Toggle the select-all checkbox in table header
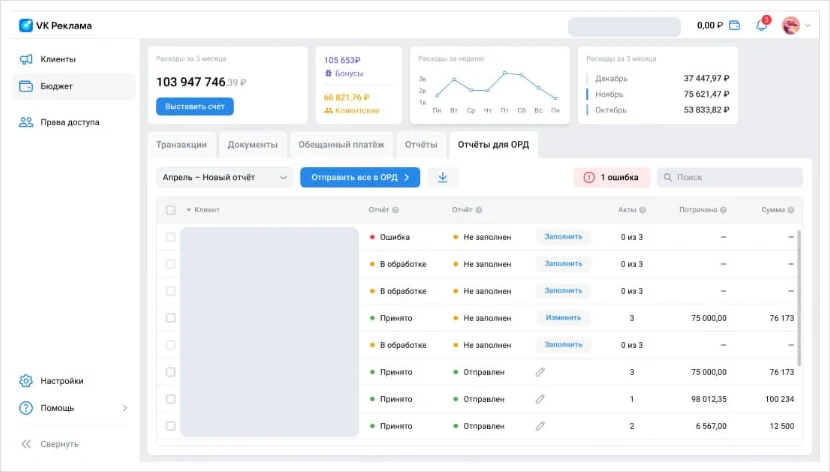 (170, 210)
